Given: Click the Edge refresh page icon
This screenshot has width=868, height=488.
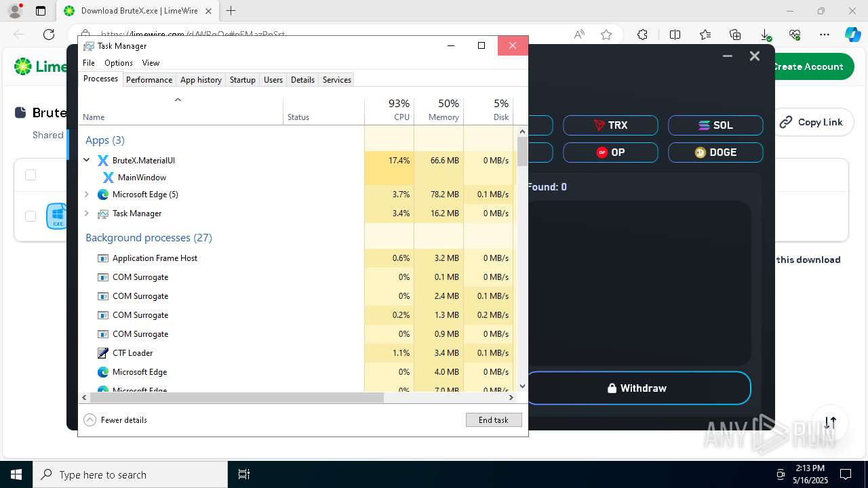Looking at the screenshot, I should pos(49,35).
